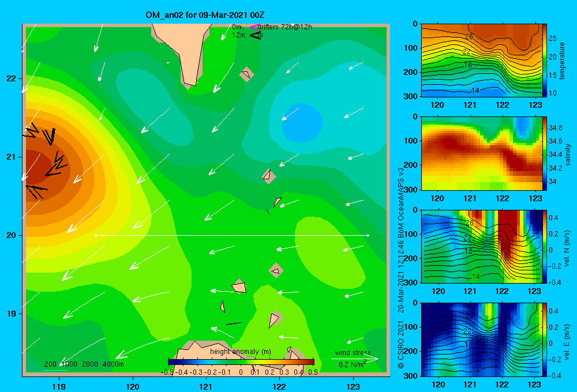Click the '14' isotherm label in temperature panel
Image resolution: width=577 pixels, height=392 pixels.
[475, 91]
